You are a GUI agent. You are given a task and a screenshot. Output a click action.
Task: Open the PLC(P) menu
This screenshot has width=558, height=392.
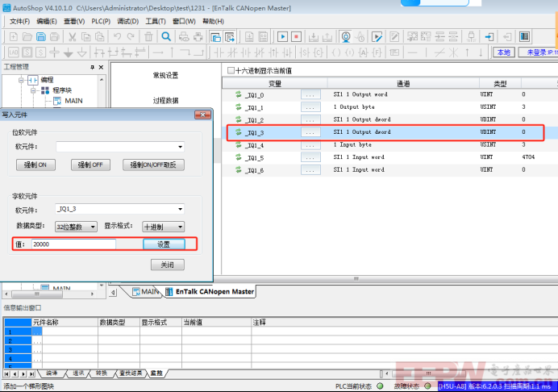point(101,21)
